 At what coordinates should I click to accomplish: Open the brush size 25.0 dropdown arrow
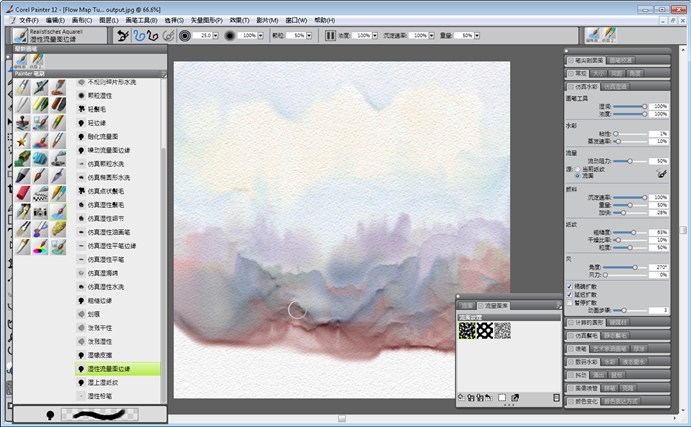tap(215, 36)
